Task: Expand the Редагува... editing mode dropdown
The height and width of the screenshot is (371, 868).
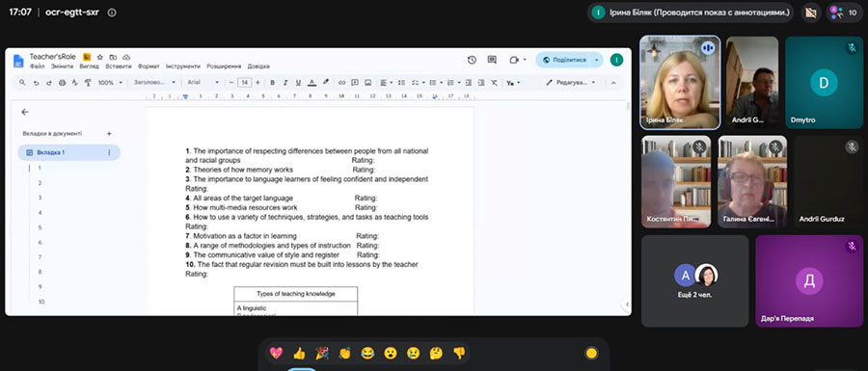Action: pyautogui.click(x=571, y=82)
